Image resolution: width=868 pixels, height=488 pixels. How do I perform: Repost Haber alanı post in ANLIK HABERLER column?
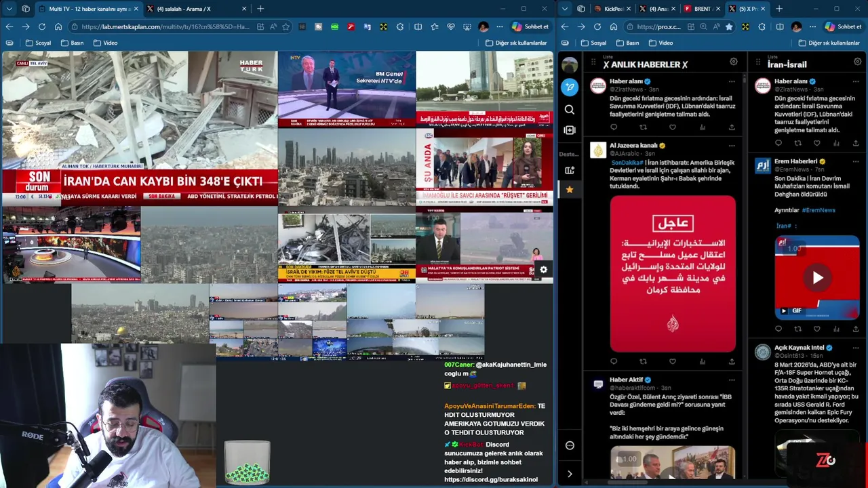(x=643, y=127)
